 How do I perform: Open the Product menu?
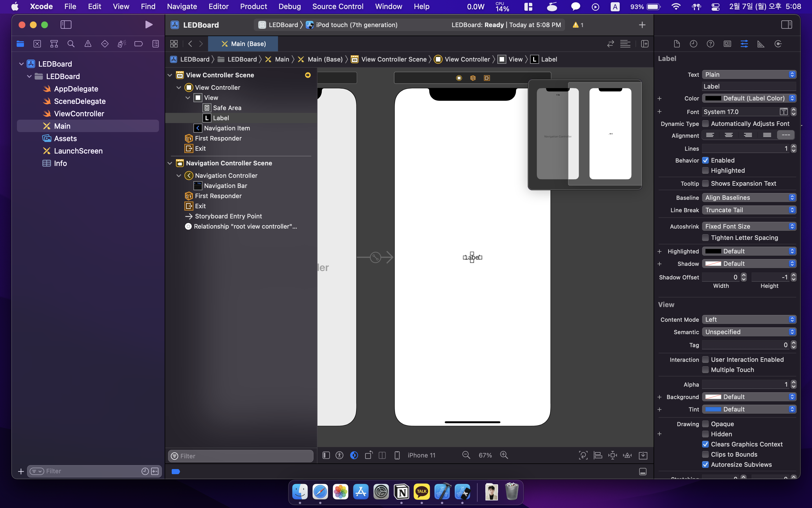(x=254, y=6)
